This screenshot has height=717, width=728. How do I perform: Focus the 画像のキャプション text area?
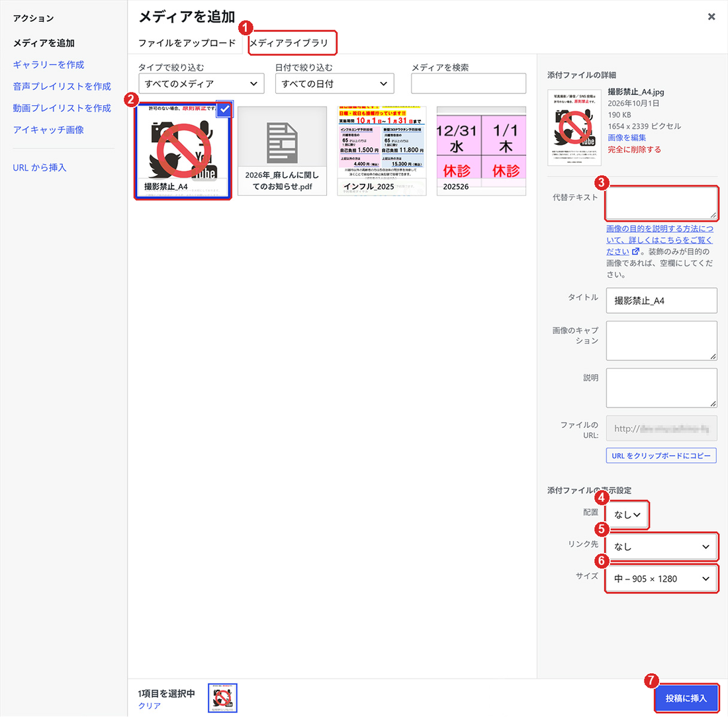click(662, 341)
